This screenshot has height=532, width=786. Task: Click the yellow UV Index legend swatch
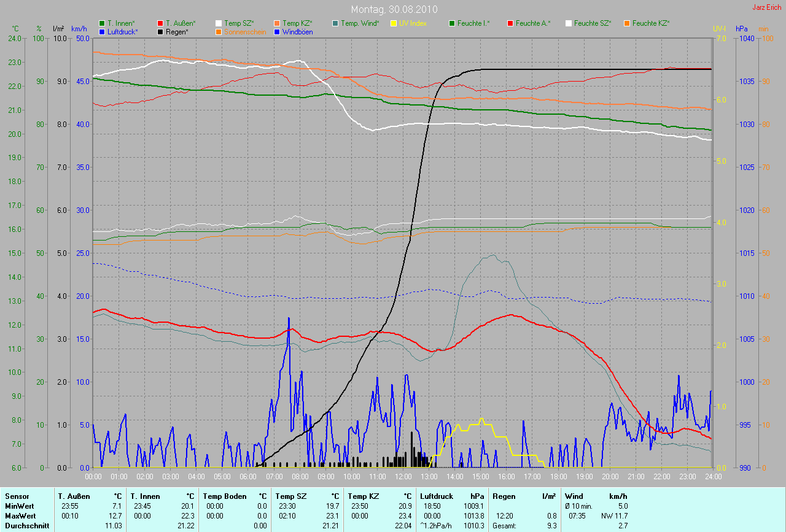394,23
